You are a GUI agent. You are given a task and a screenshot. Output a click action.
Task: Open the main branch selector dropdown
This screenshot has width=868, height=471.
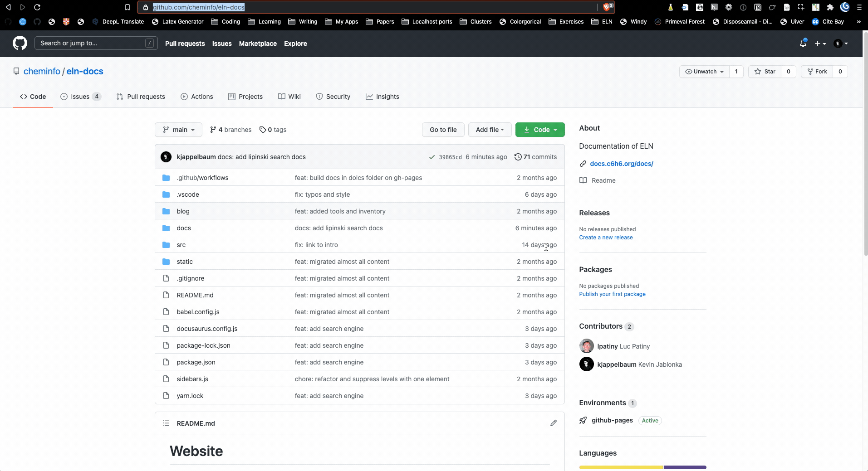pos(178,130)
